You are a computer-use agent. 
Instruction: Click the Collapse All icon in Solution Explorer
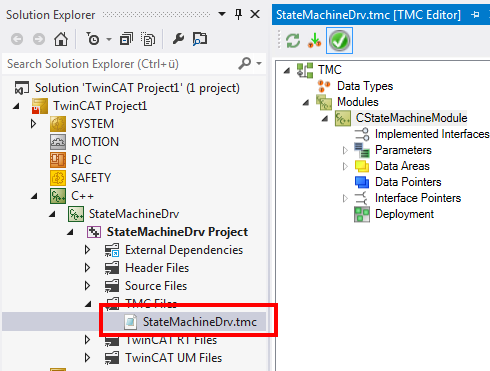[x=126, y=39]
